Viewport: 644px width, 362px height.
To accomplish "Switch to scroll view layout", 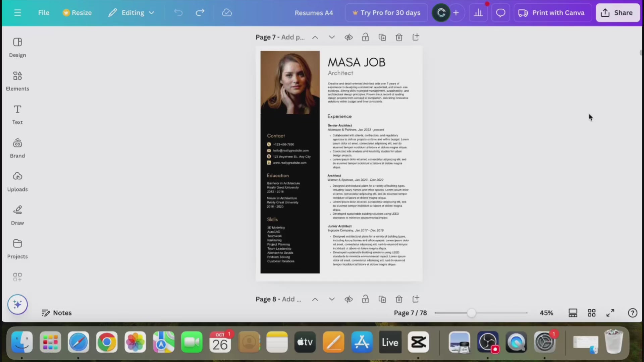I will [x=573, y=313].
